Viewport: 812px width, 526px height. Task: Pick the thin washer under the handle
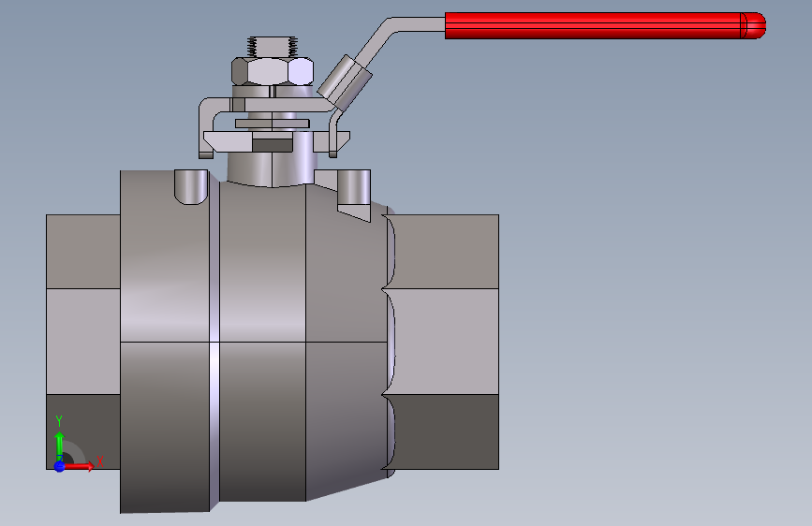273,124
